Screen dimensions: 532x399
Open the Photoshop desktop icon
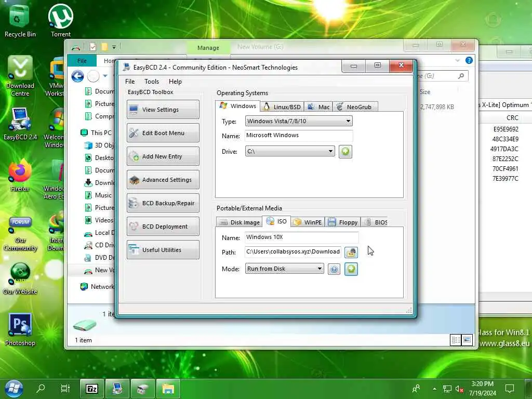[x=20, y=329]
